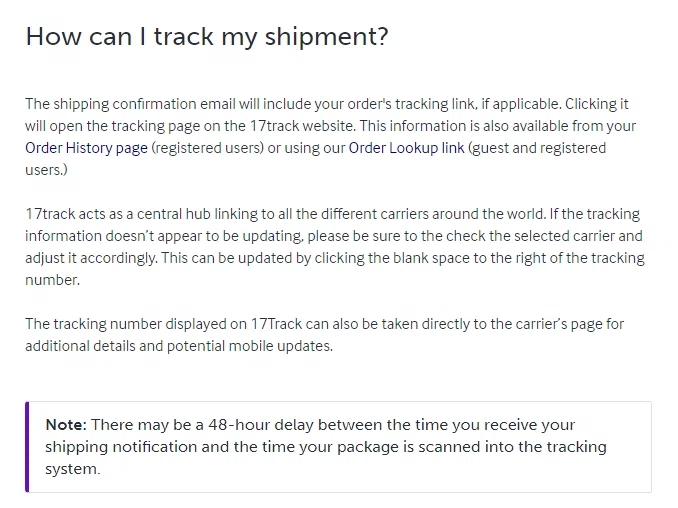The height and width of the screenshot is (508, 678).
Task: Click the "How can I track my shipment?" heading
Action: point(206,36)
